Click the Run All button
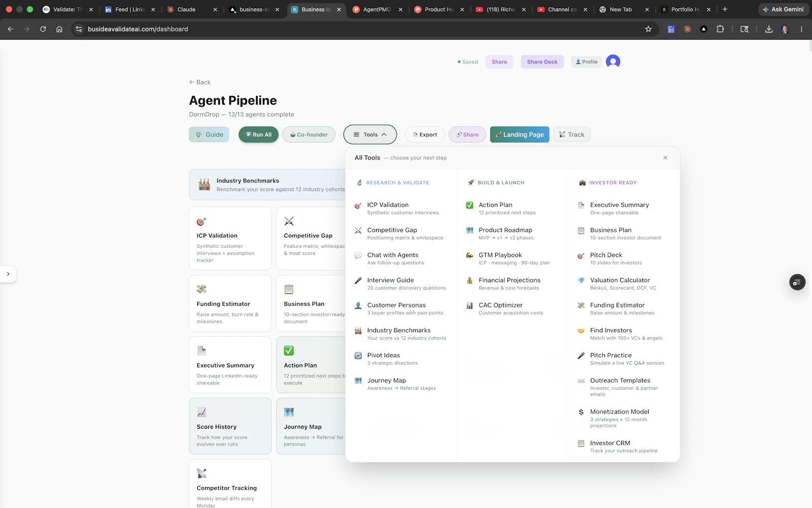Screen dimensions: 812x508 pyautogui.click(x=259, y=135)
